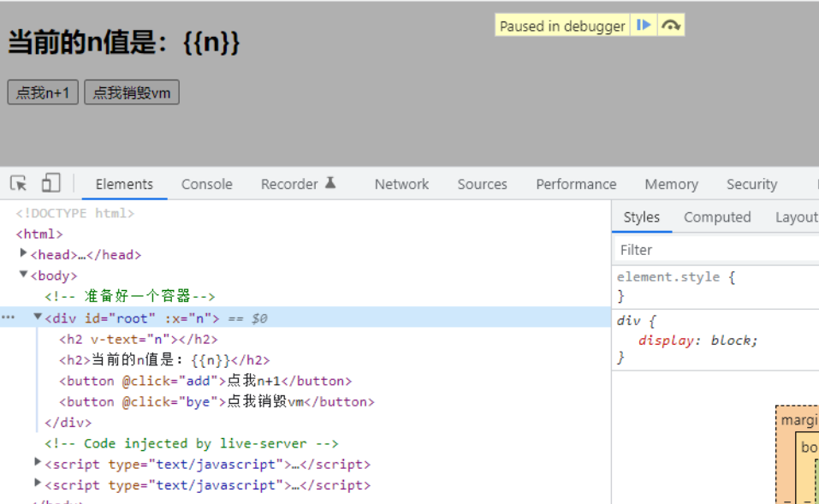Focus the styles Filter input
Viewport: 819px width, 504px height.
[x=716, y=250]
